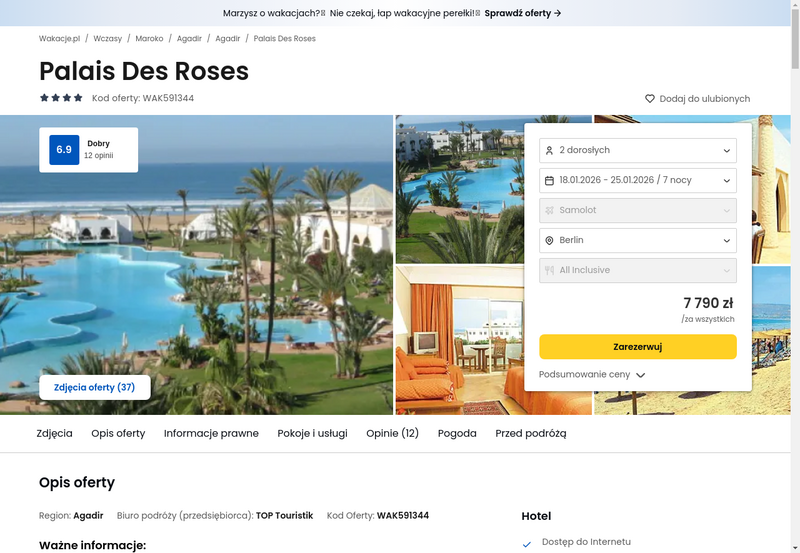Follow the Maroko breadcrumb link
Screen dimensions: 800x553
pyautogui.click(x=149, y=38)
